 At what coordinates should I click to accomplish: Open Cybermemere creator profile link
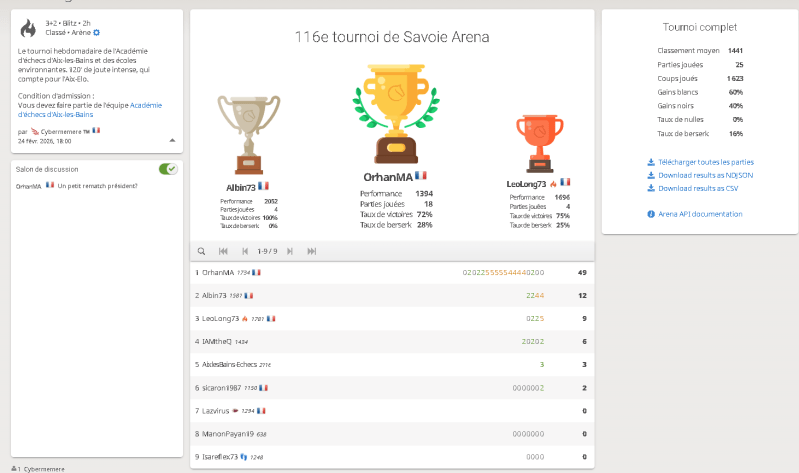(x=64, y=131)
